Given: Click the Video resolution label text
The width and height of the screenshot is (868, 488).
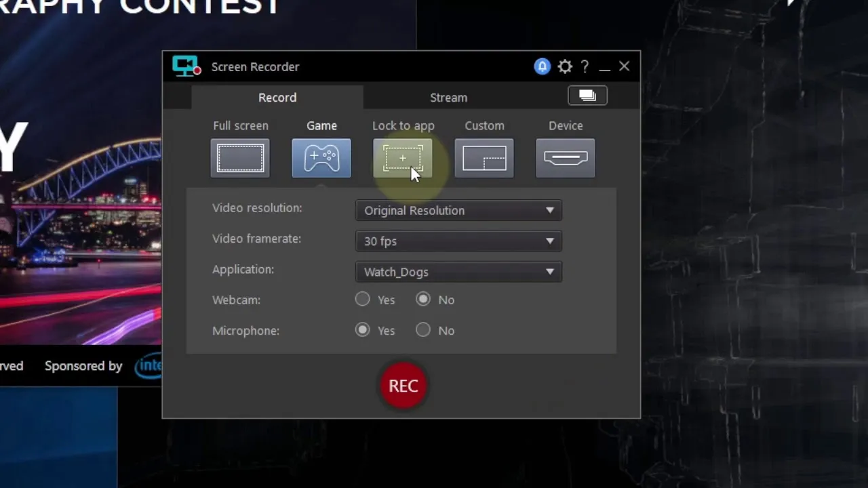Looking at the screenshot, I should [x=257, y=208].
